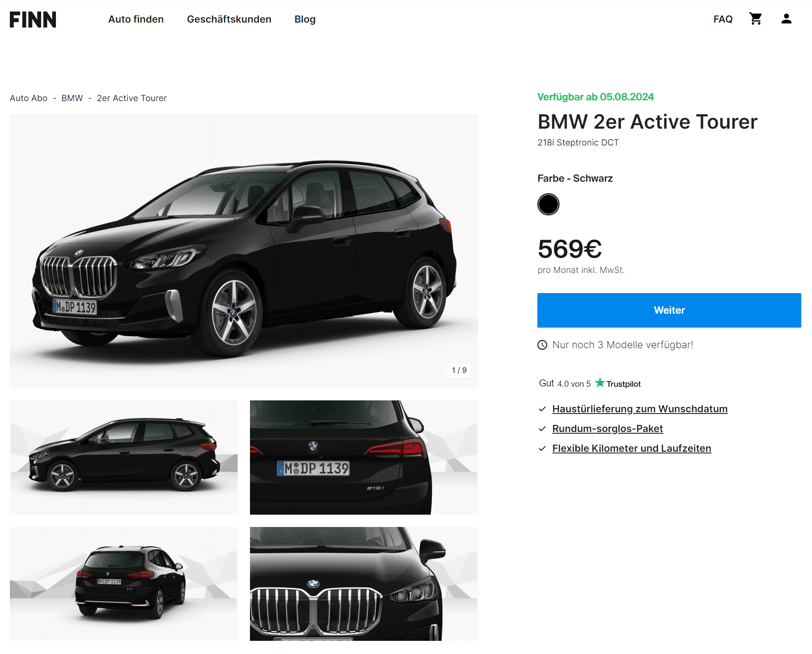Image resolution: width=812 pixels, height=654 pixels.
Task: Open Rundum-sorglos-Paket link
Action: tap(607, 429)
